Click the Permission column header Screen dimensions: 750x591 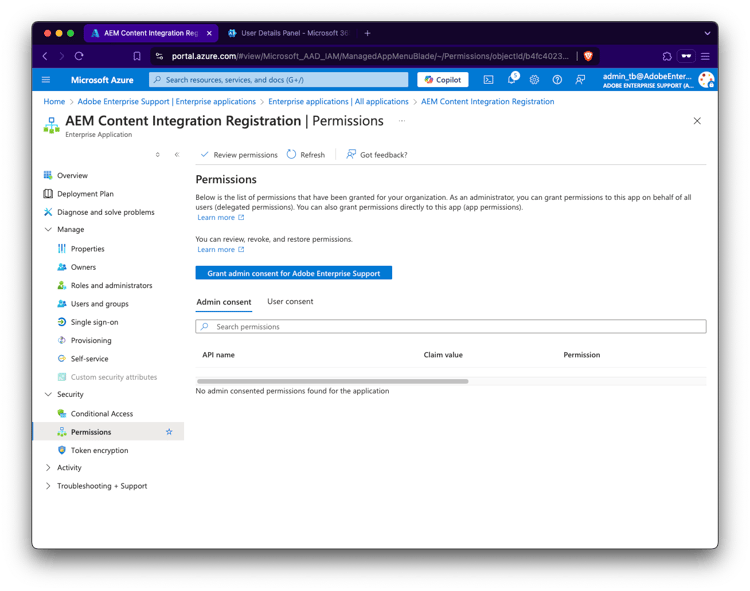(x=582, y=355)
